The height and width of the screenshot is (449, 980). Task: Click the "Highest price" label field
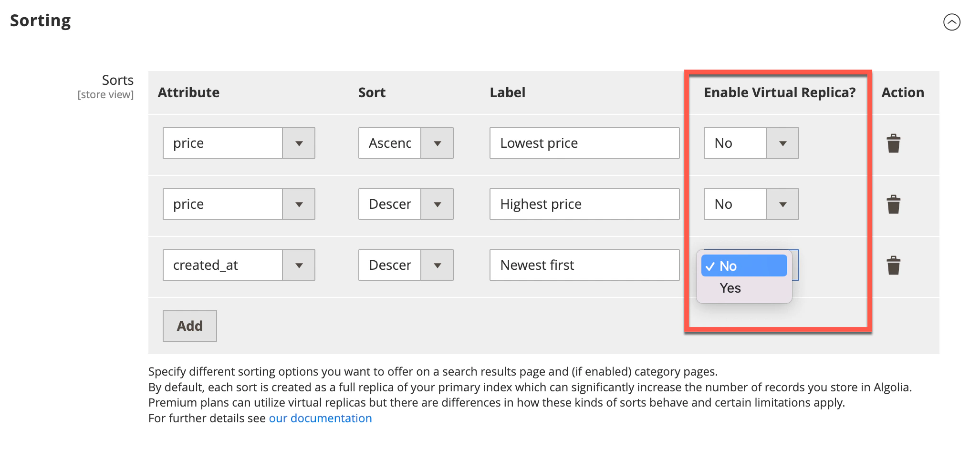tap(584, 204)
